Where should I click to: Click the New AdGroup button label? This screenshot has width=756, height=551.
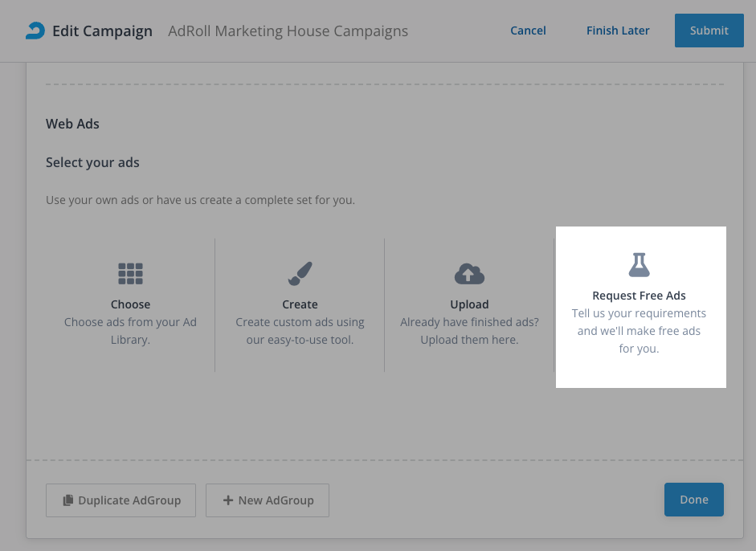[276, 500]
